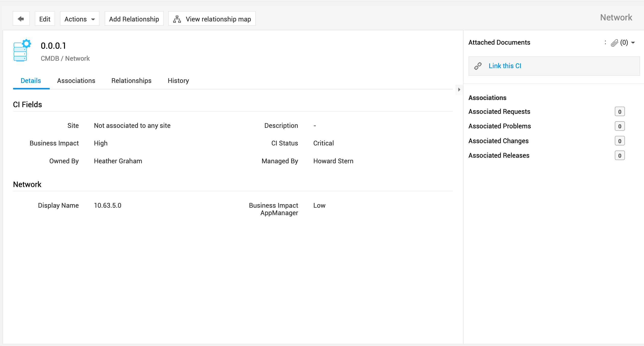Click the Edit button
644x346 pixels.
pos(45,19)
